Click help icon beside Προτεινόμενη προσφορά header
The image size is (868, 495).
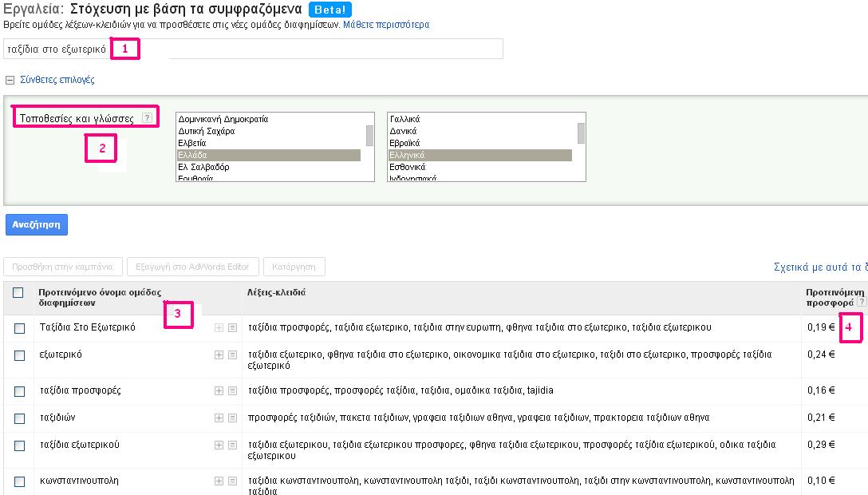862,302
